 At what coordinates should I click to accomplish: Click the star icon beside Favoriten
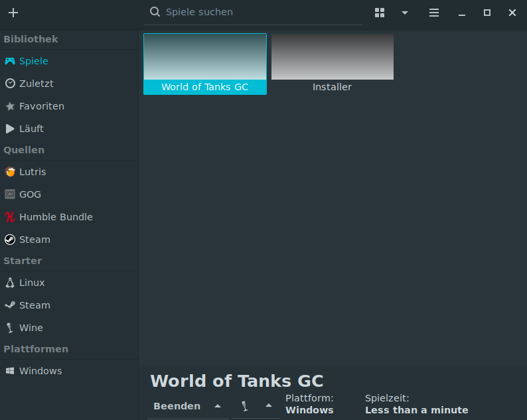pos(10,106)
